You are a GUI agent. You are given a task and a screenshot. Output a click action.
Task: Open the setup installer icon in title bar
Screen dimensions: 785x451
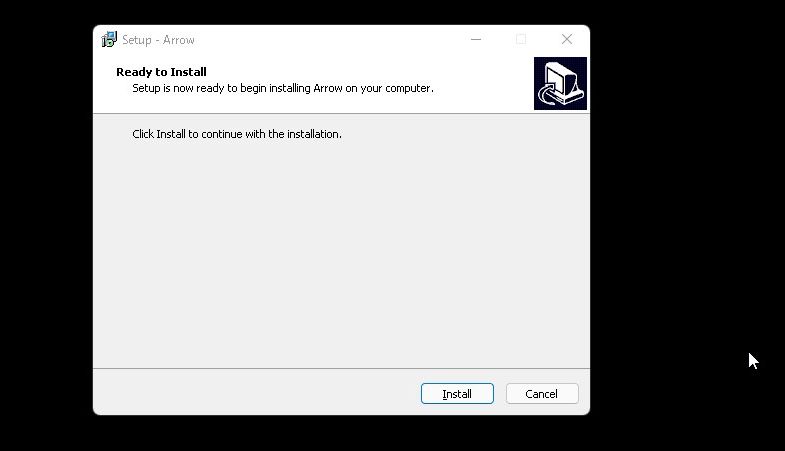pyautogui.click(x=109, y=40)
